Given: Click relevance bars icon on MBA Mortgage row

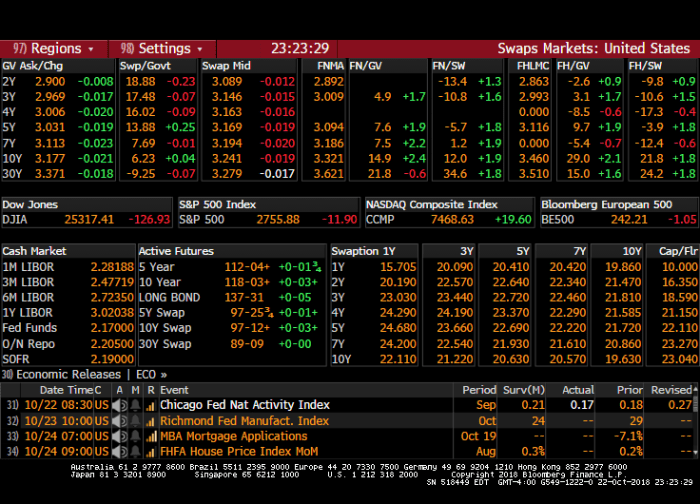Looking at the screenshot, I should coord(151,436).
